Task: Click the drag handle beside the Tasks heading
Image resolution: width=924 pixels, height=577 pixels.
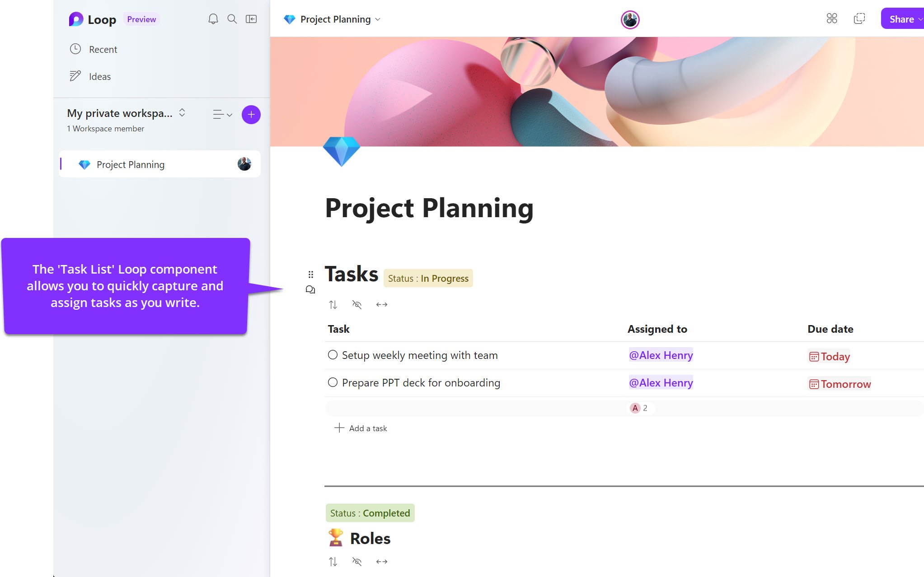Action: coord(310,274)
